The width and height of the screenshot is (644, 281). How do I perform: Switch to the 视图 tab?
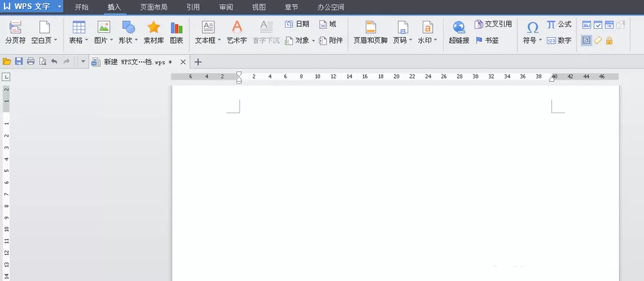259,7
